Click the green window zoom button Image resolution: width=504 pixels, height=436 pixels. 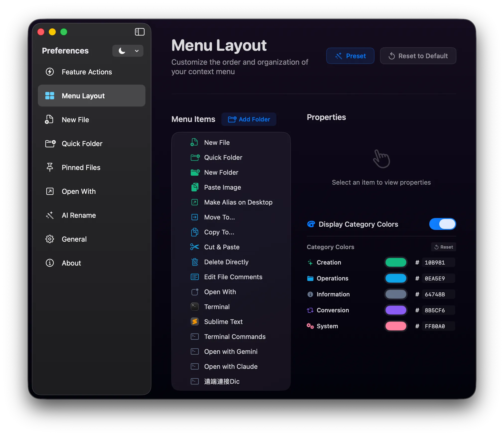(x=64, y=32)
